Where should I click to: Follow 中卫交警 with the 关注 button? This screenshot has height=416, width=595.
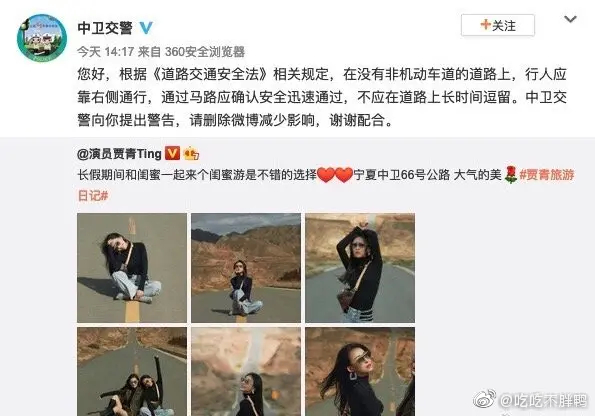[498, 25]
